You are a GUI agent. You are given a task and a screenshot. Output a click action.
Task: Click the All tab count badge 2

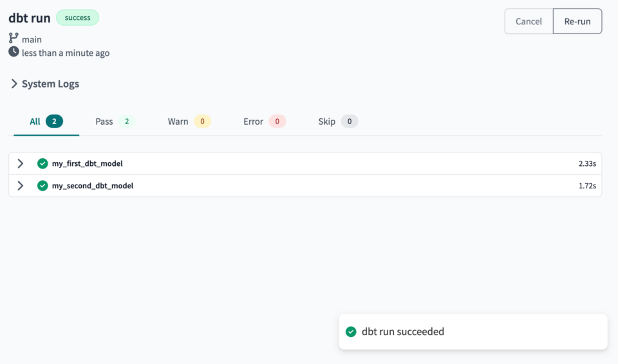click(x=54, y=122)
